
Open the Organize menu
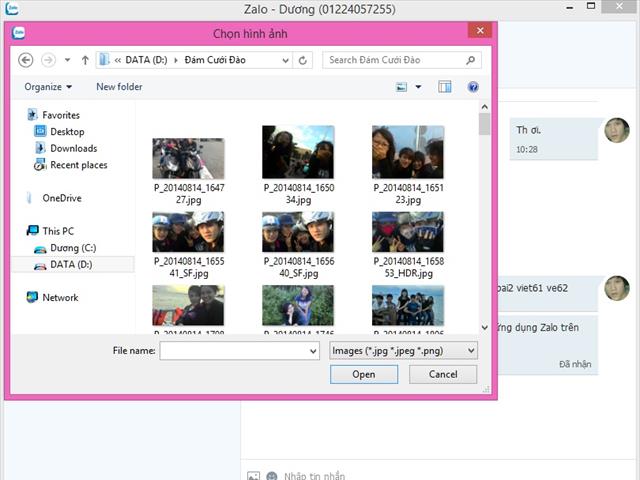48,87
